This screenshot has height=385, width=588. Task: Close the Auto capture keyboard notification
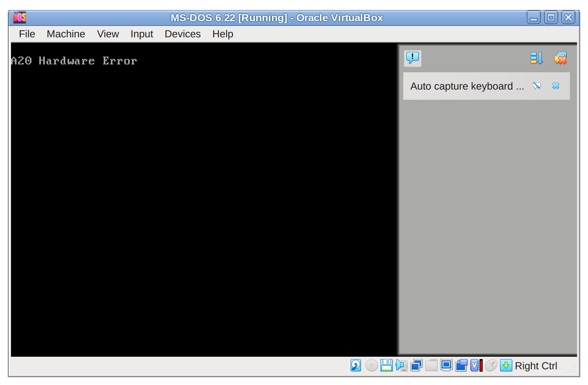pyautogui.click(x=556, y=86)
